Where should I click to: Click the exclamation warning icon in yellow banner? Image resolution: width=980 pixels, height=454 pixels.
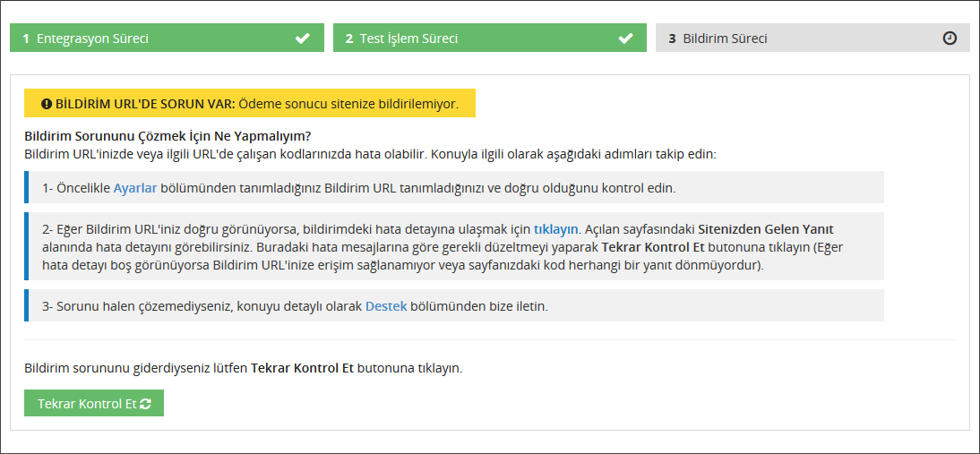pos(47,104)
